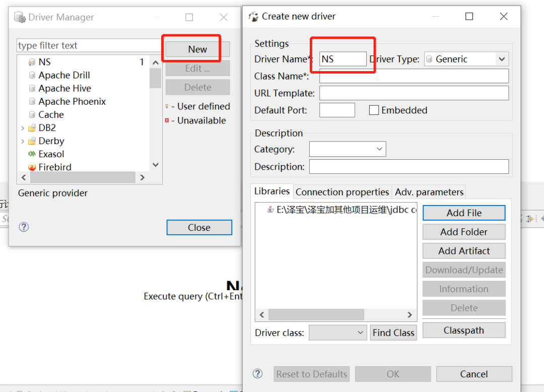
Task: Switch to the Connection properties tab
Action: click(343, 192)
